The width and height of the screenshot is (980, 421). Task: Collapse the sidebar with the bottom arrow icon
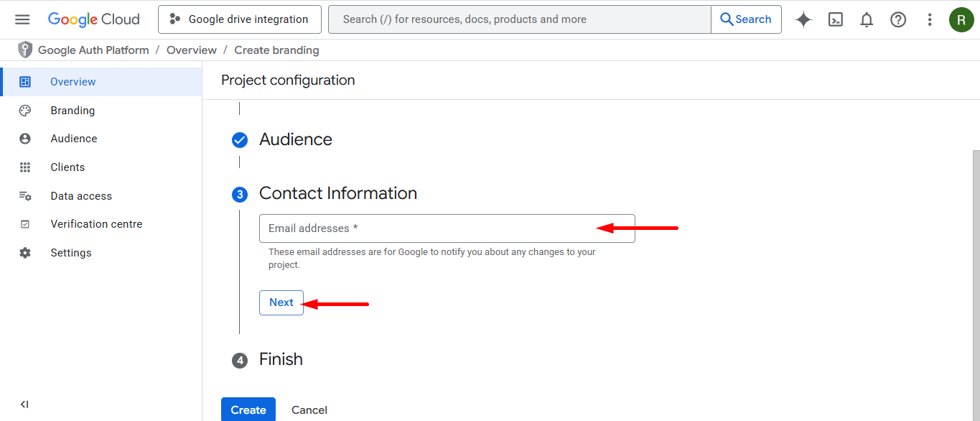pos(24,404)
